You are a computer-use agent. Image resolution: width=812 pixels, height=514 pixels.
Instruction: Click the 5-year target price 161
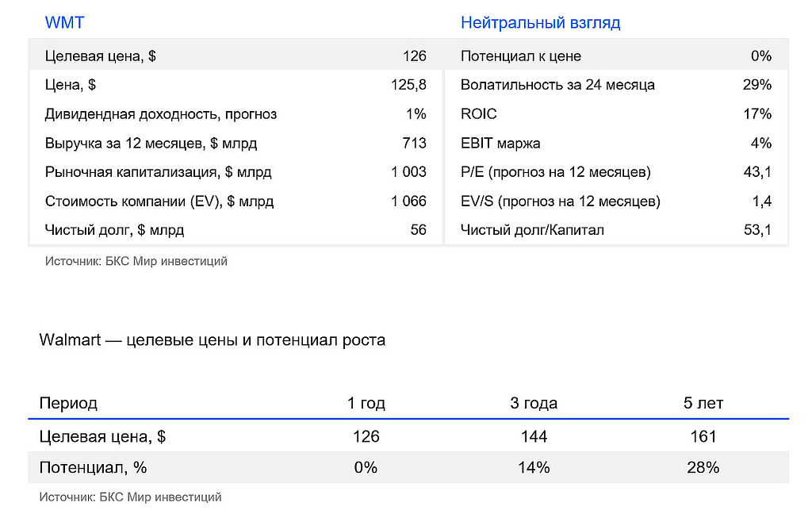703,436
